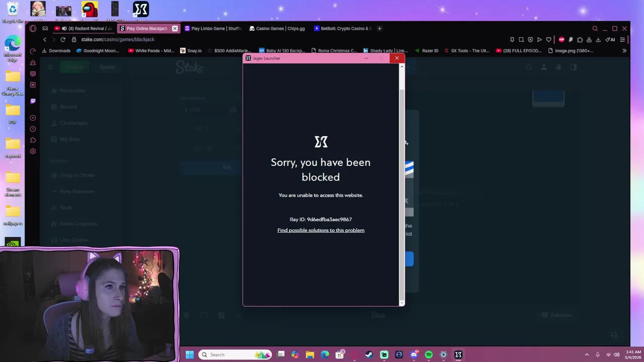Click the Jagex logo above the blocked message
The image size is (644, 362).
coord(321,142)
